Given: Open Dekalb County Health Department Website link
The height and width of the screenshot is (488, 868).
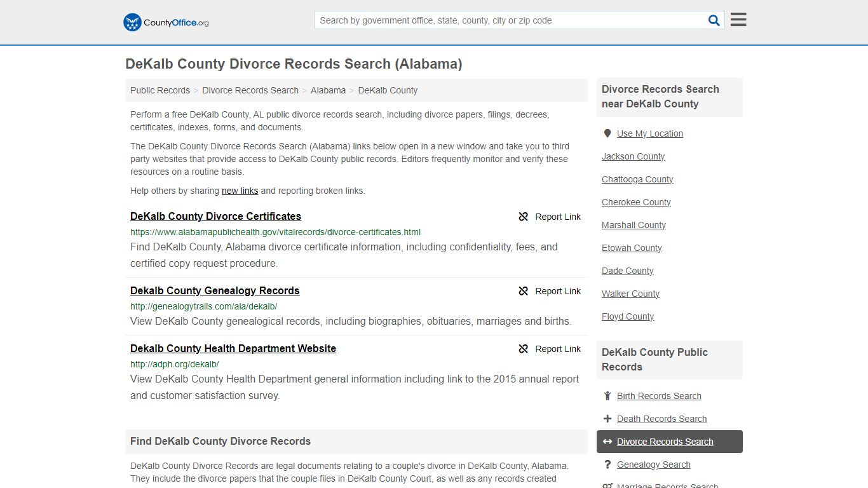Looking at the screenshot, I should (233, 348).
